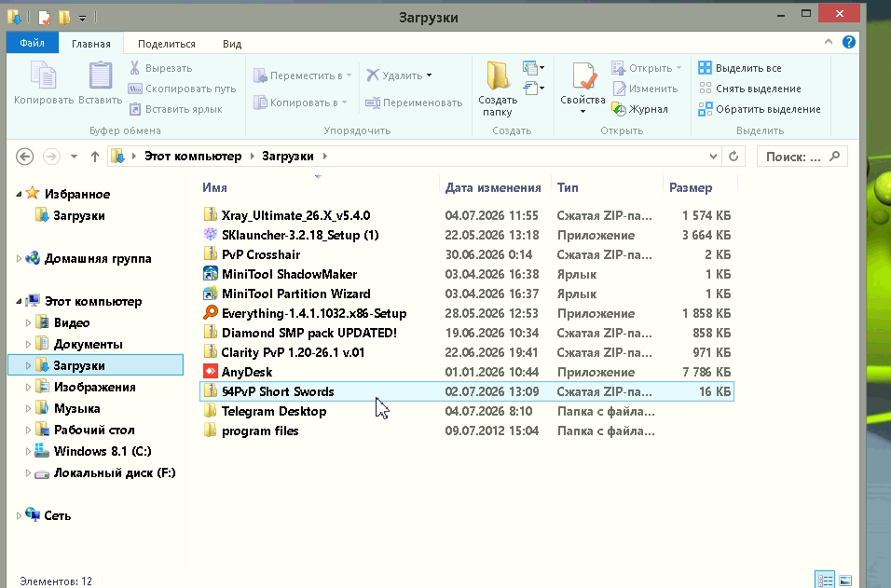Click the Поиск search field

pyautogui.click(x=802, y=157)
